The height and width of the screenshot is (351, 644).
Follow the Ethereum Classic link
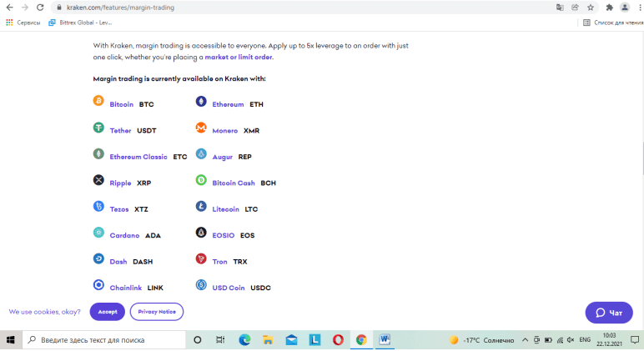(138, 157)
